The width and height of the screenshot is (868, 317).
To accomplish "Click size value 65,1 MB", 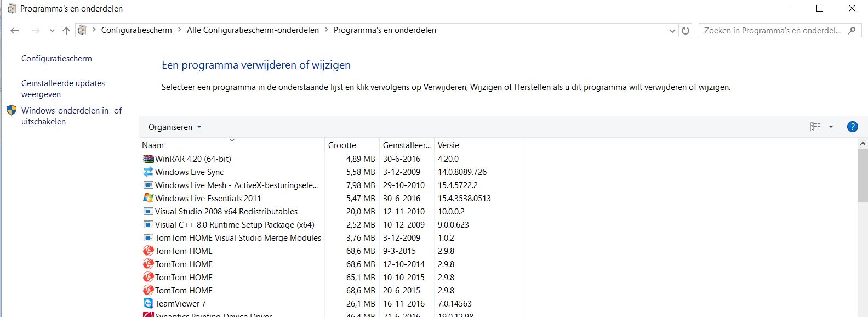I will pyautogui.click(x=361, y=278).
